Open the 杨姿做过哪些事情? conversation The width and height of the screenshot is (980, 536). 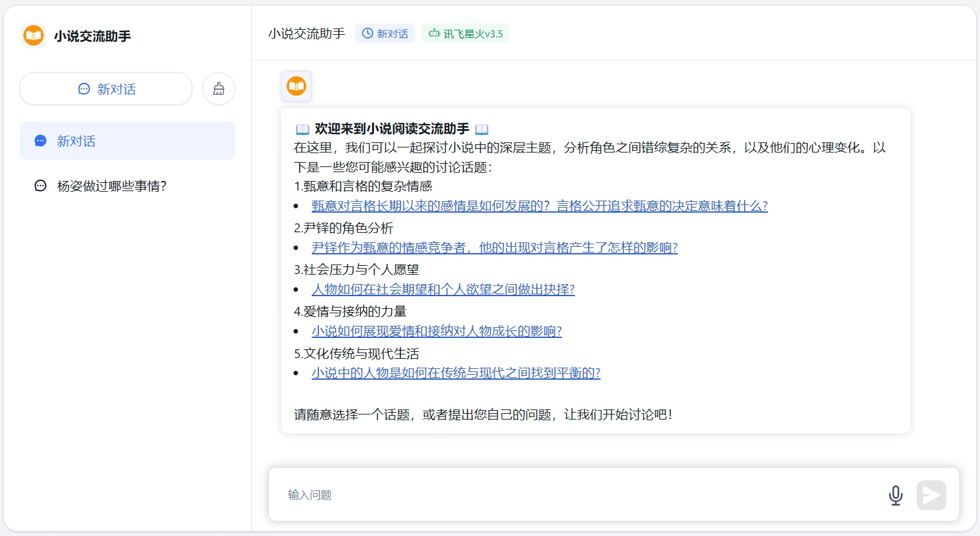(111, 186)
